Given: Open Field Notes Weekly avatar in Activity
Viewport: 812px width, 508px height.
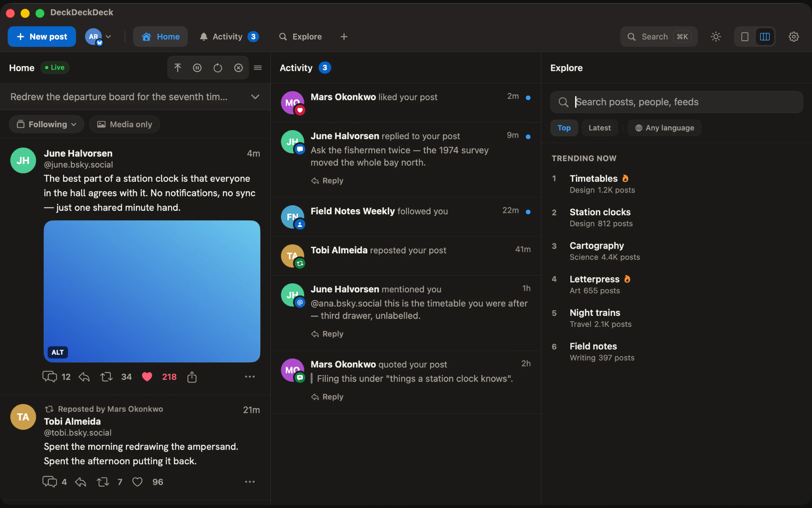Looking at the screenshot, I should coord(292,217).
